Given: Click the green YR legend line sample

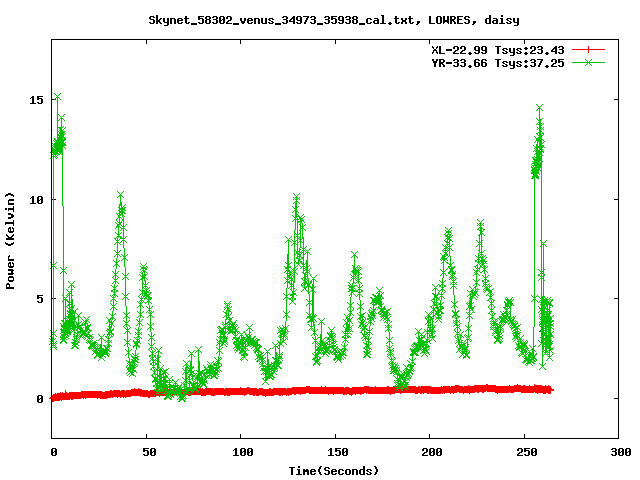Looking at the screenshot, I should [x=588, y=63].
